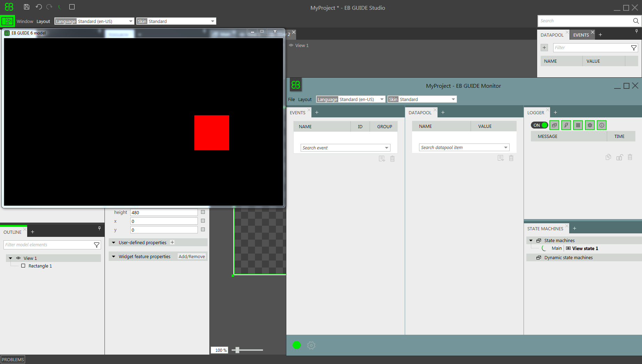The width and height of the screenshot is (642, 364).
Task: Collapse the State machines tree node
Action: [x=531, y=240]
